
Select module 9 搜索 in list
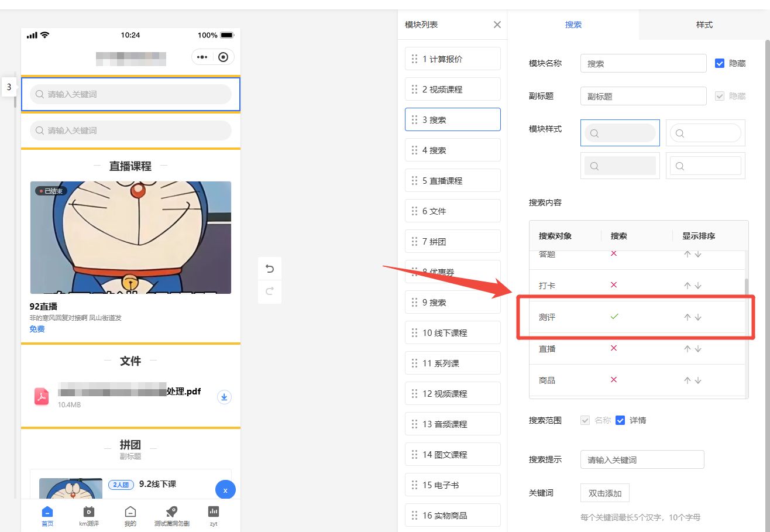453,302
